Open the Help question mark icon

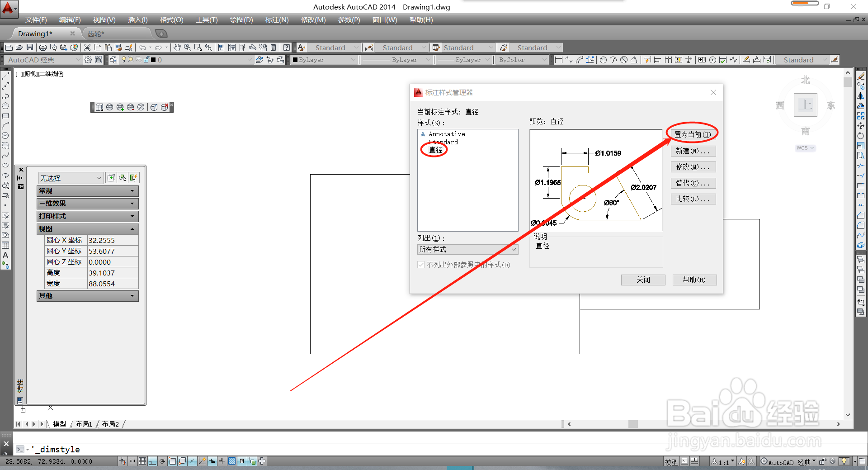287,47
